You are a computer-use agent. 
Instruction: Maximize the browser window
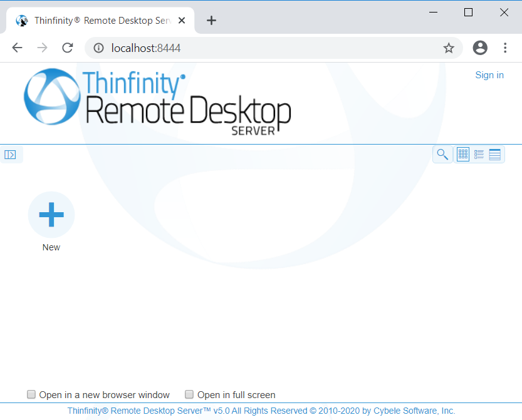click(468, 13)
